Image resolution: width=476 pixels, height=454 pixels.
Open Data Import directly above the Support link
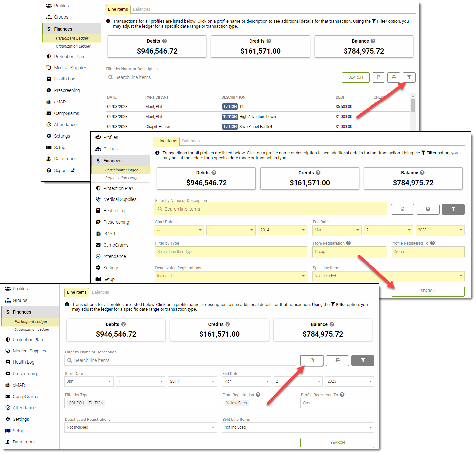tap(65, 159)
